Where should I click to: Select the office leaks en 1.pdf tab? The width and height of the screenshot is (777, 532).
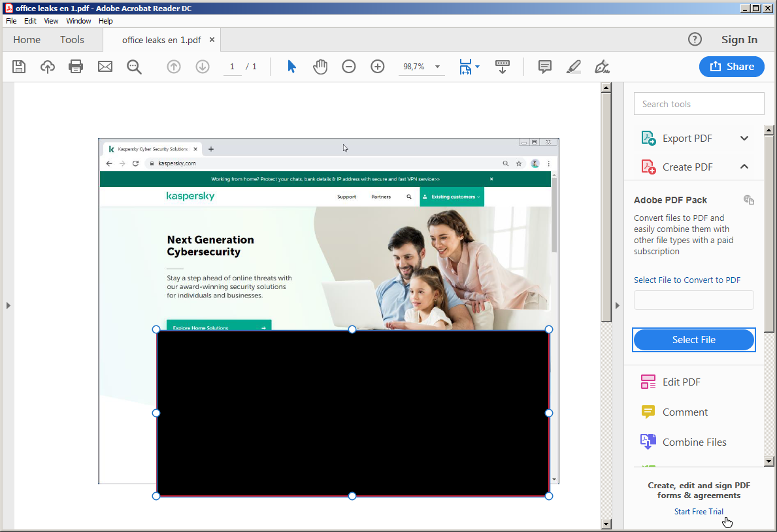[x=161, y=40]
